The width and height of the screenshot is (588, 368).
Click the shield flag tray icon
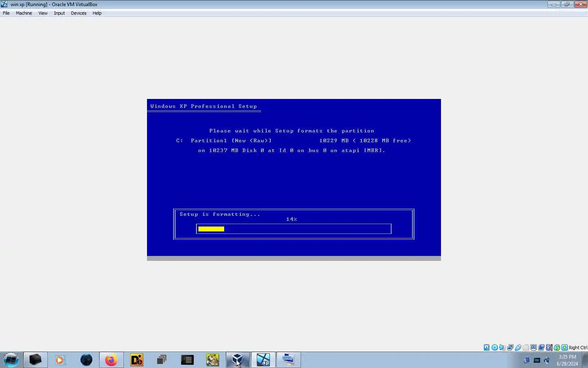(527, 360)
